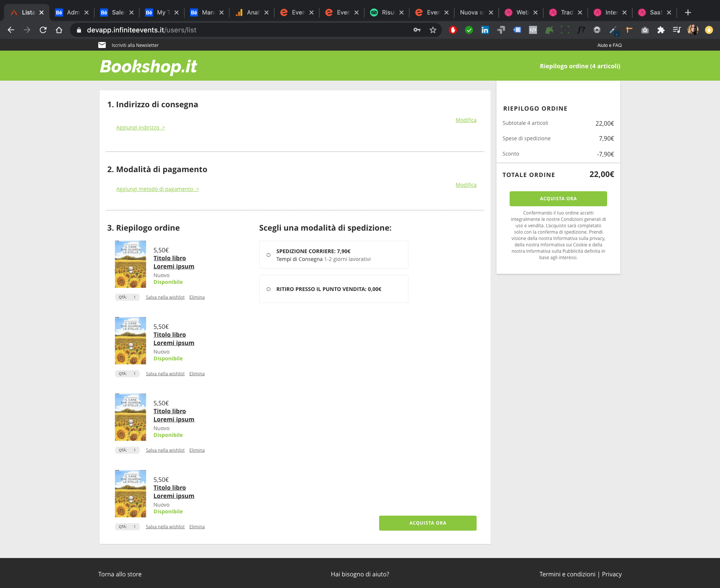Switch to the Nuova scheda tab
This screenshot has width=720, height=588.
coord(477,12)
